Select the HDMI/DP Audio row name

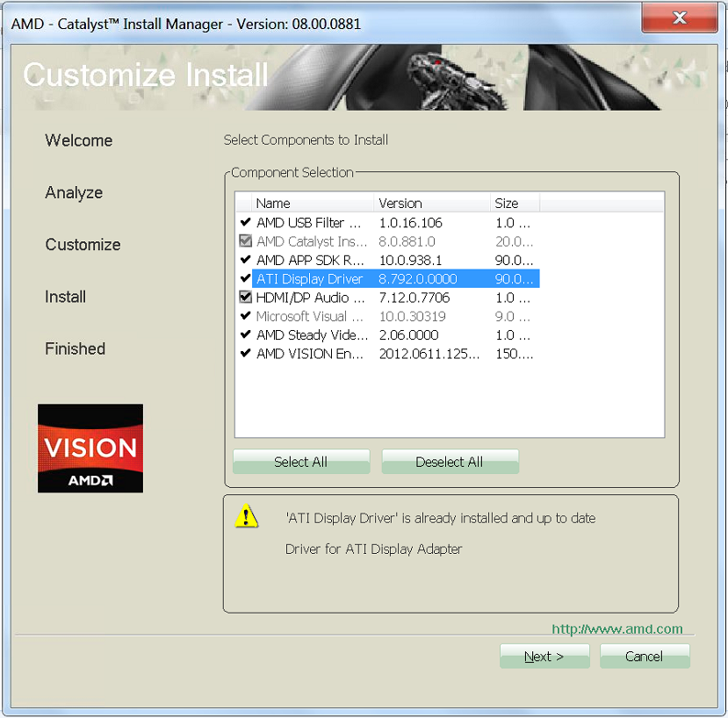click(311, 298)
